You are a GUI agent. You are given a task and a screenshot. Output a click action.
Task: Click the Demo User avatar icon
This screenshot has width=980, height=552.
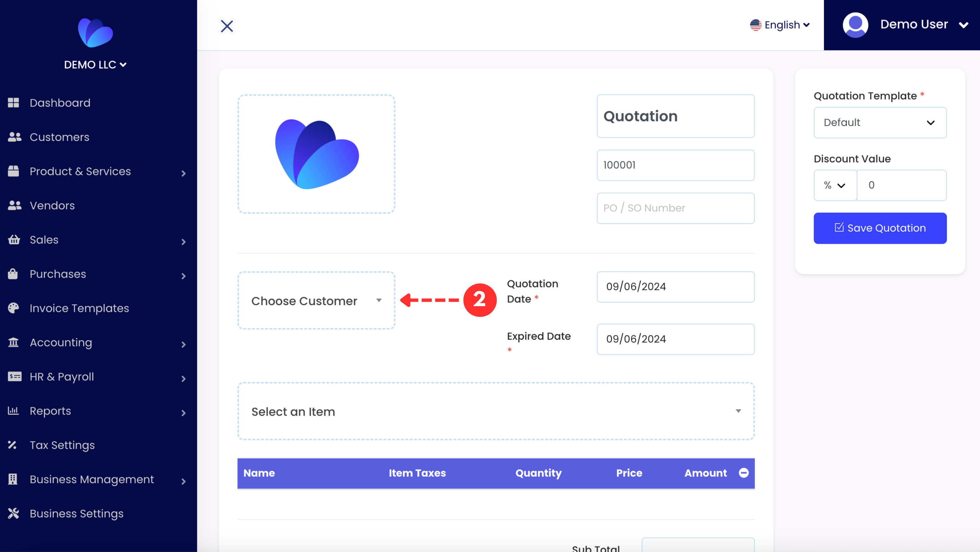(x=855, y=25)
